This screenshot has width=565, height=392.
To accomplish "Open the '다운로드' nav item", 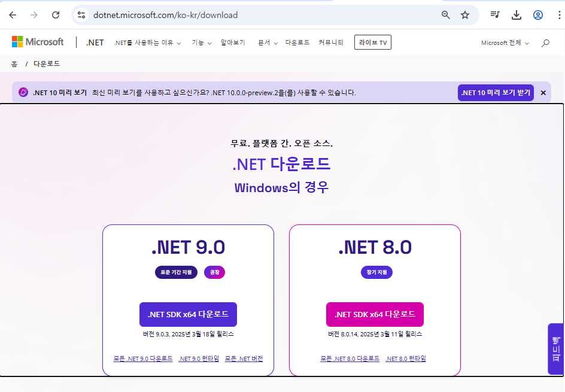I will tap(297, 42).
